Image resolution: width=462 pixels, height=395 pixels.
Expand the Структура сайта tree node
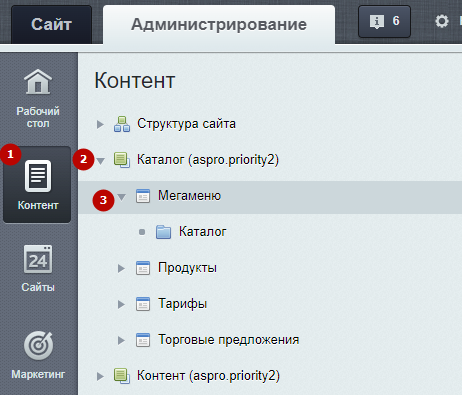[100, 124]
